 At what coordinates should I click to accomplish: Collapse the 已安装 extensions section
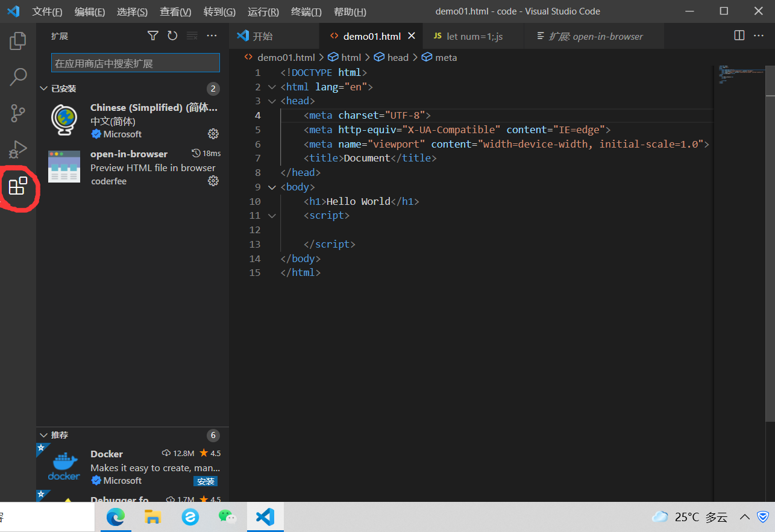click(x=43, y=88)
